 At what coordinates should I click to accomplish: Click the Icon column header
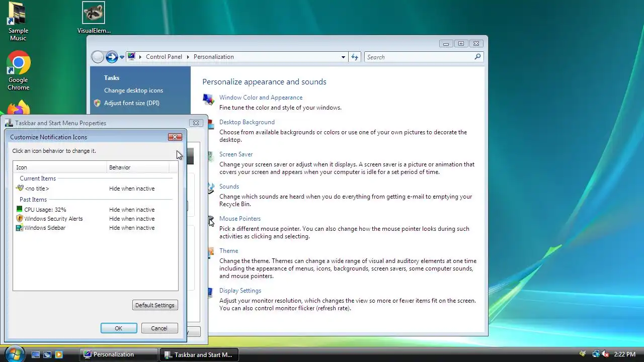coord(60,167)
